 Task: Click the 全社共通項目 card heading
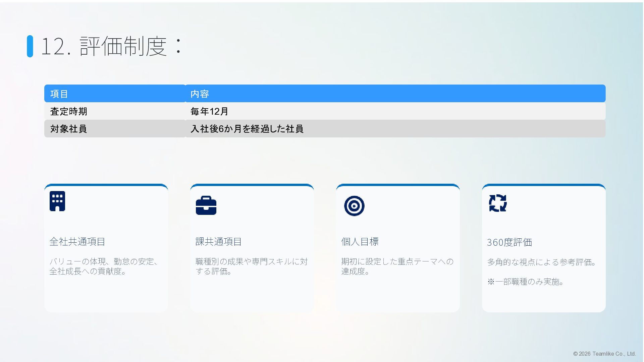(x=77, y=242)
